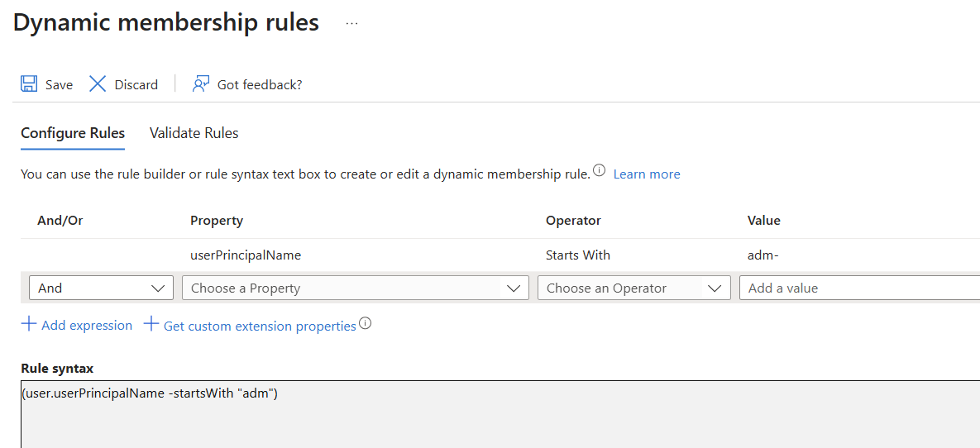
Task: Open the Learn more link
Action: point(647,174)
